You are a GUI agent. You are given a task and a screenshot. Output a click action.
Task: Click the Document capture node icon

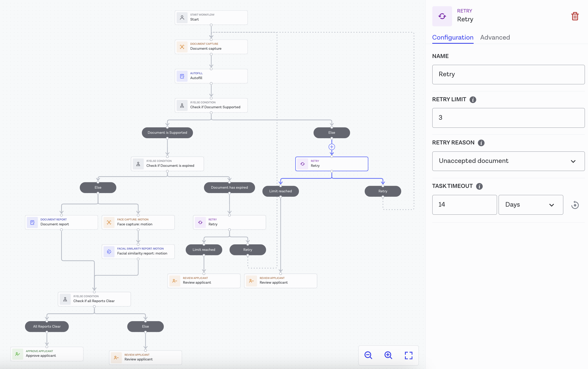point(182,47)
